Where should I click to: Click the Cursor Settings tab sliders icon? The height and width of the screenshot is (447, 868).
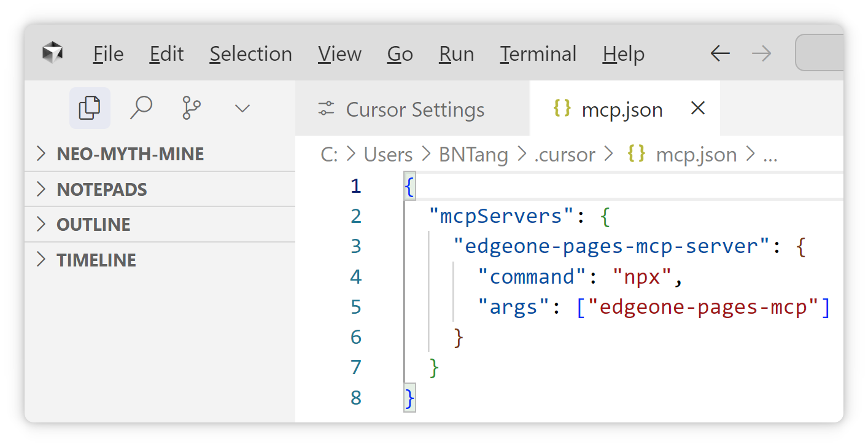326,109
